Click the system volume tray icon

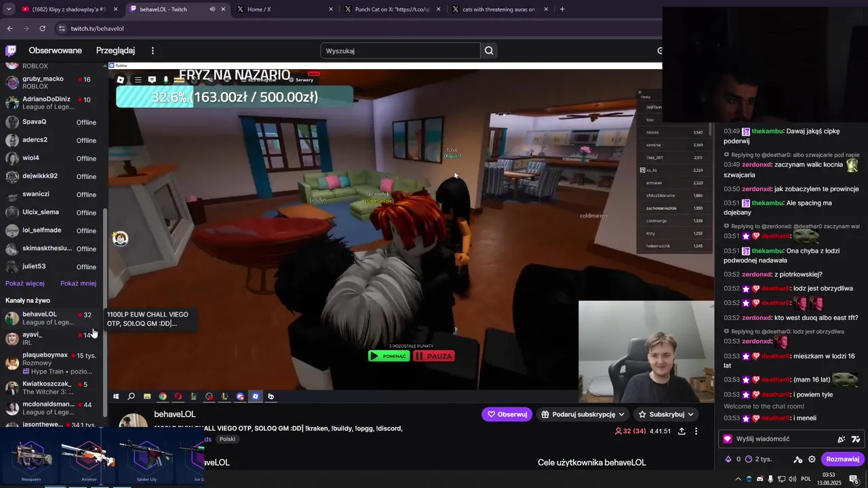792,479
